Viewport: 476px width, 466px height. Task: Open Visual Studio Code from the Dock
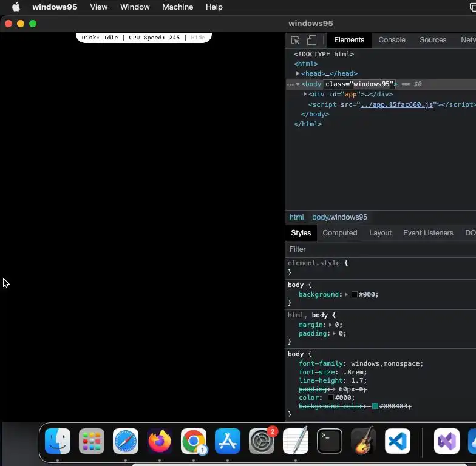[398, 441]
